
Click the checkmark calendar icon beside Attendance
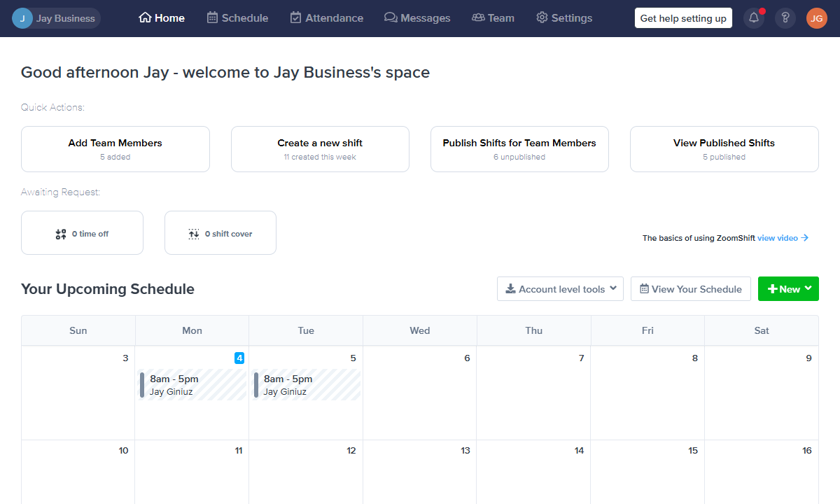click(x=296, y=17)
